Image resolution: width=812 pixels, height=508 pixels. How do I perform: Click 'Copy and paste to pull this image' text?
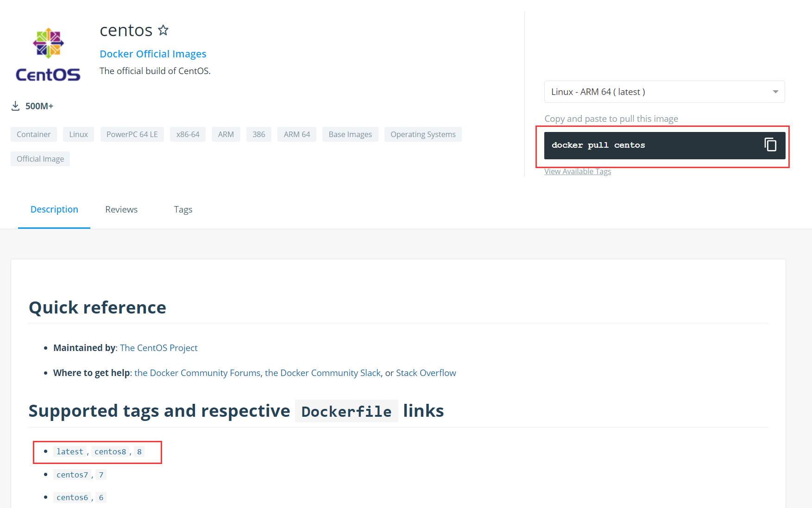coord(611,119)
